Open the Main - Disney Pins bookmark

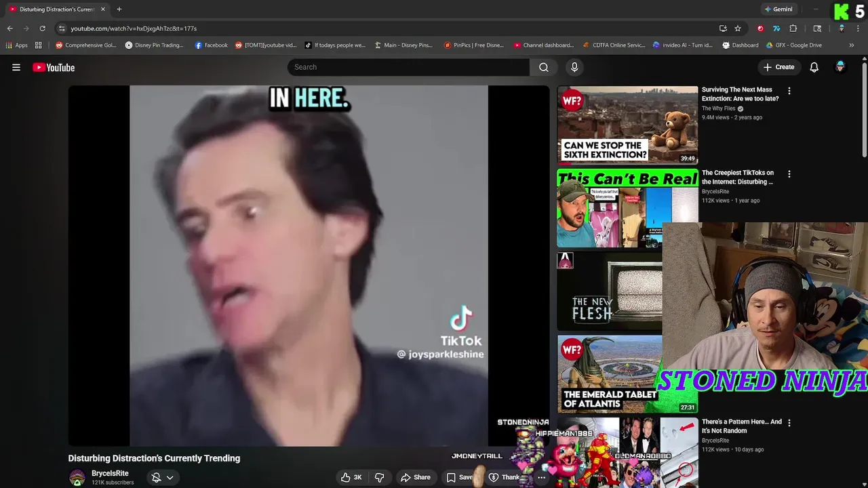tap(403, 45)
